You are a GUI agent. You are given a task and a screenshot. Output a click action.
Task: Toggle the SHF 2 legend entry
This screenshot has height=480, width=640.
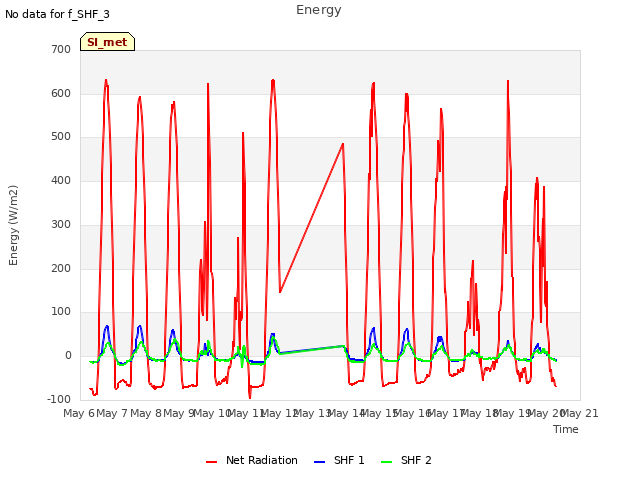[406, 460]
